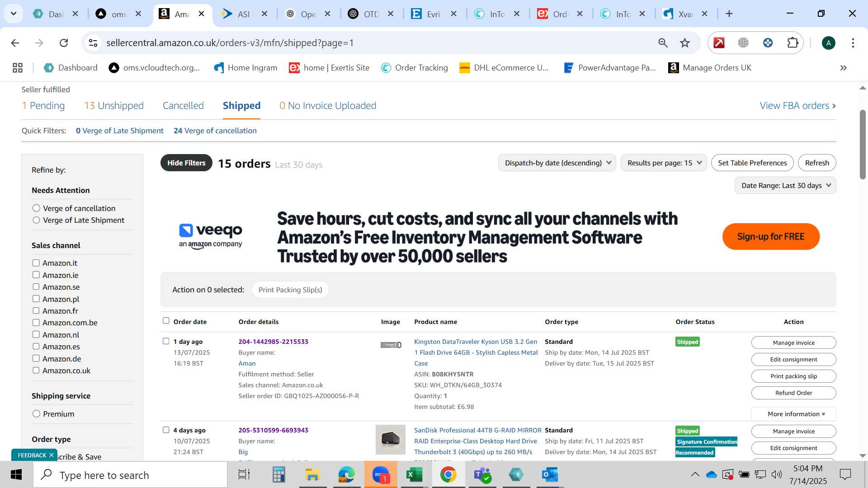Open the Dashboard bookmark
868x488 pixels.
(x=71, y=68)
